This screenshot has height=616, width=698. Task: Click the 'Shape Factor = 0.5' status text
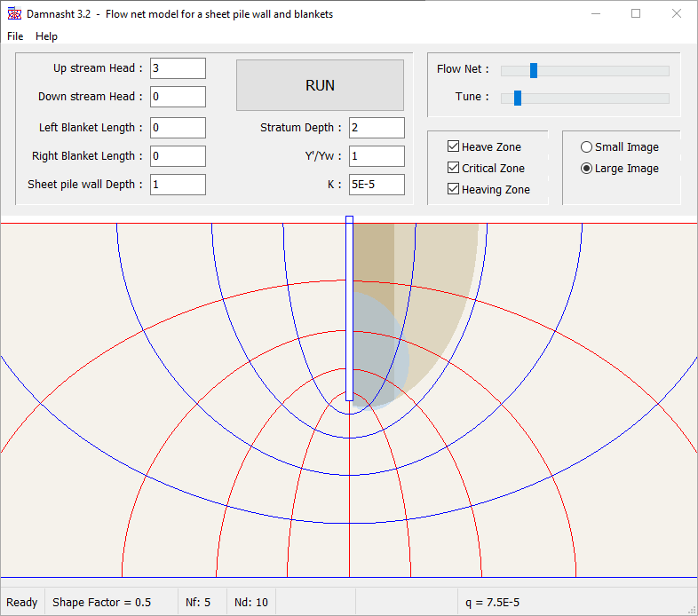pyautogui.click(x=101, y=602)
